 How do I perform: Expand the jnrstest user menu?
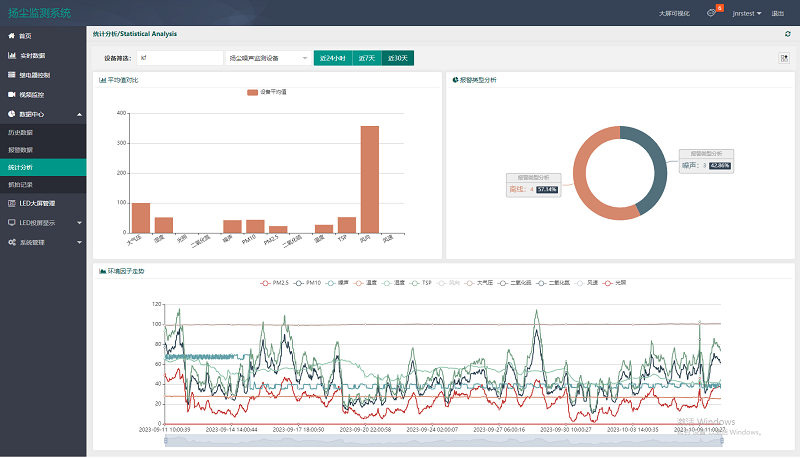746,13
